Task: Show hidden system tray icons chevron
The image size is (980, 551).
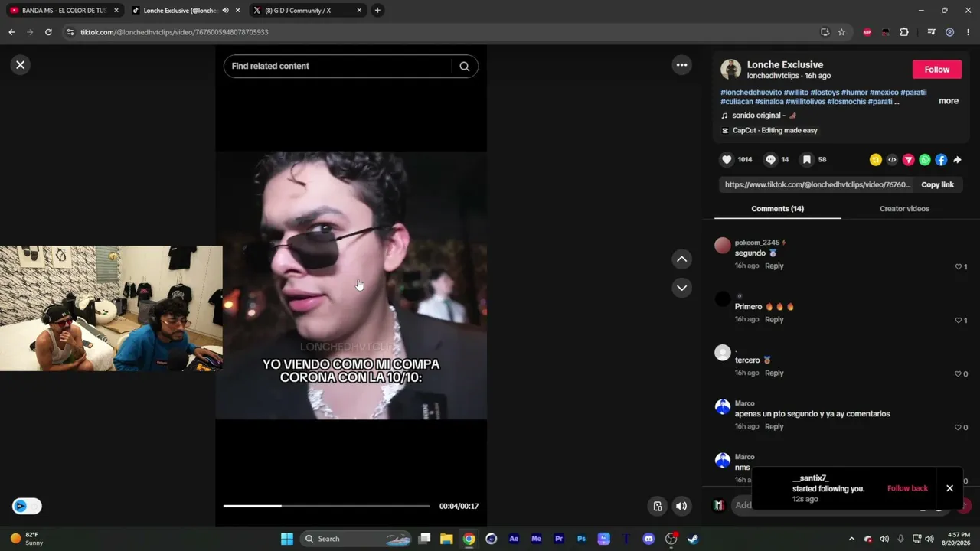Action: pos(851,539)
